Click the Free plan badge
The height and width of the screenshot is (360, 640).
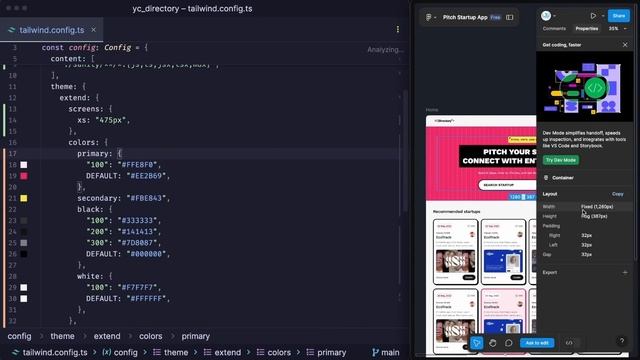pos(495,18)
